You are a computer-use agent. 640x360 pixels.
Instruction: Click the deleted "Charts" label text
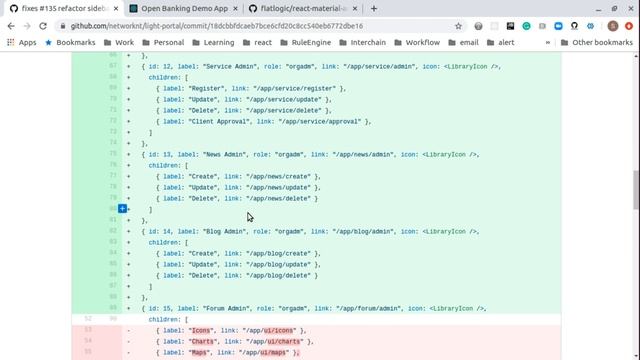tap(202, 342)
